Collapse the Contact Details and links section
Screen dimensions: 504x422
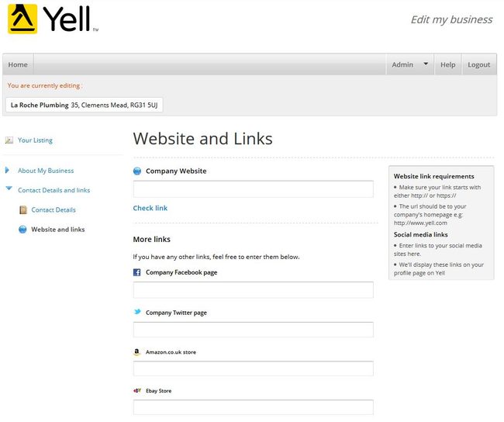(x=9, y=189)
